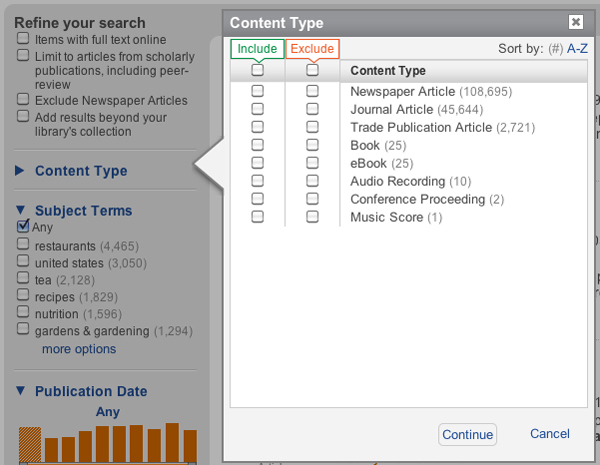Expand the Content Type section

(80, 171)
